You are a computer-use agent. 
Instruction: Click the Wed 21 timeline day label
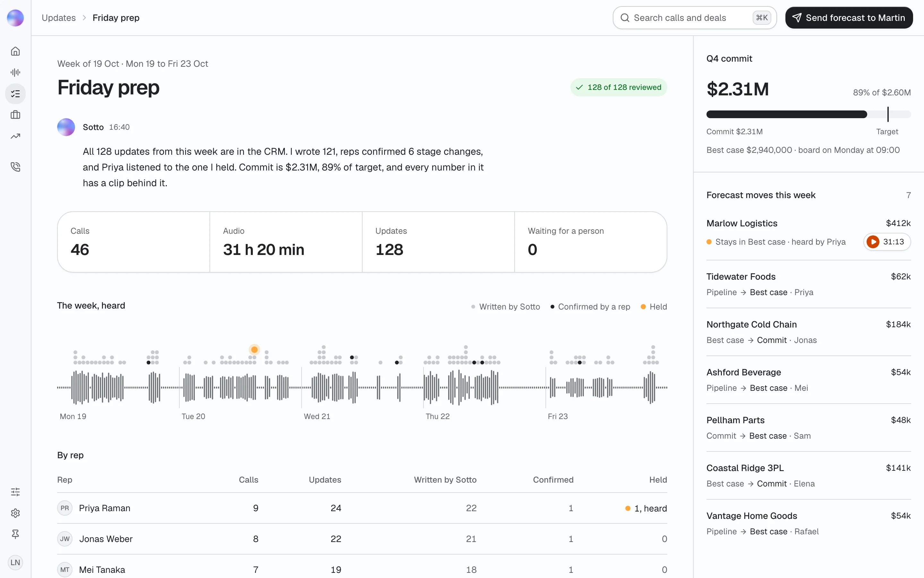click(x=317, y=416)
